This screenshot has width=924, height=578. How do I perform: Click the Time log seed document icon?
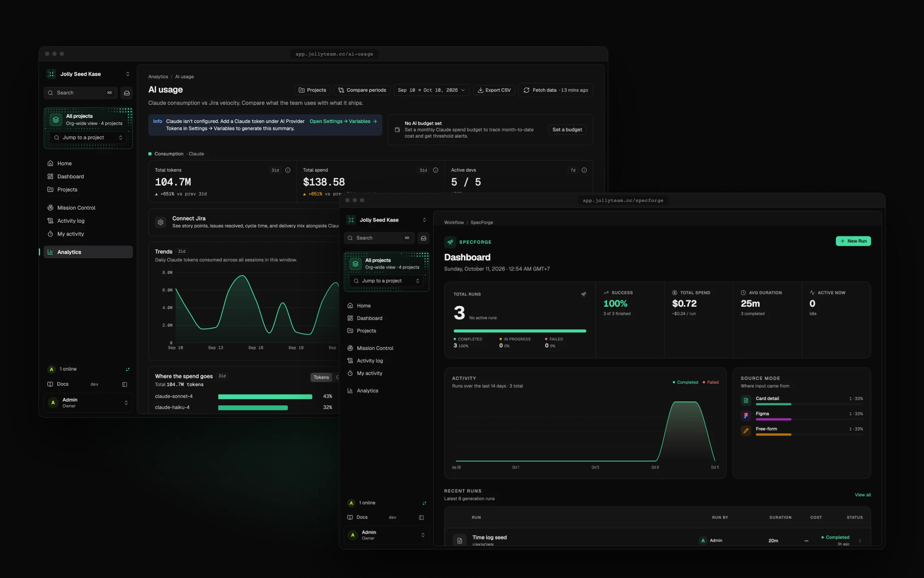point(459,541)
